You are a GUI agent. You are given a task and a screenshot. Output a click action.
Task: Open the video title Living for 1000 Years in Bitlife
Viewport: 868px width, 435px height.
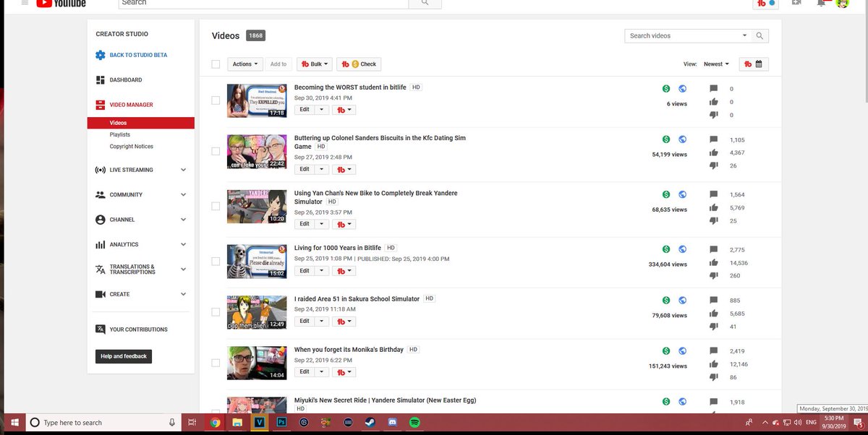point(338,248)
